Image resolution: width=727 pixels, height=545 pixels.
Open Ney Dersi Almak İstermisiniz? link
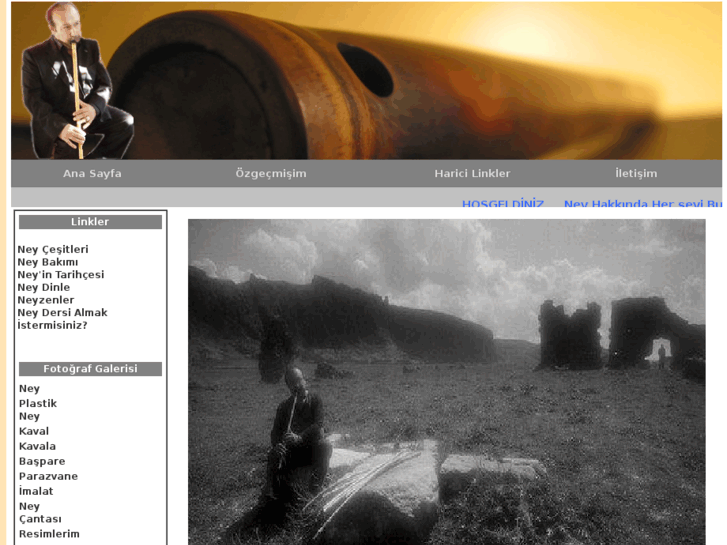(x=62, y=319)
